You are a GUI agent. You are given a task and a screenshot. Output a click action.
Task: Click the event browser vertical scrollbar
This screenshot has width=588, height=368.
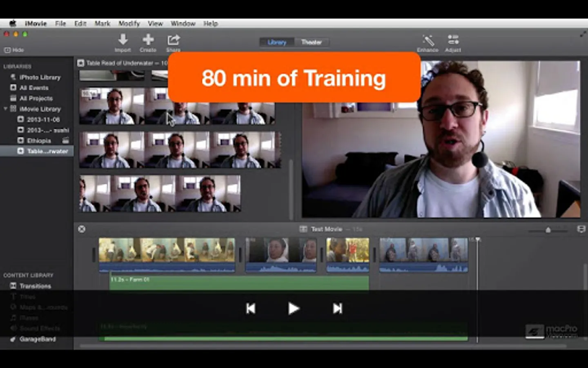pos(291,189)
